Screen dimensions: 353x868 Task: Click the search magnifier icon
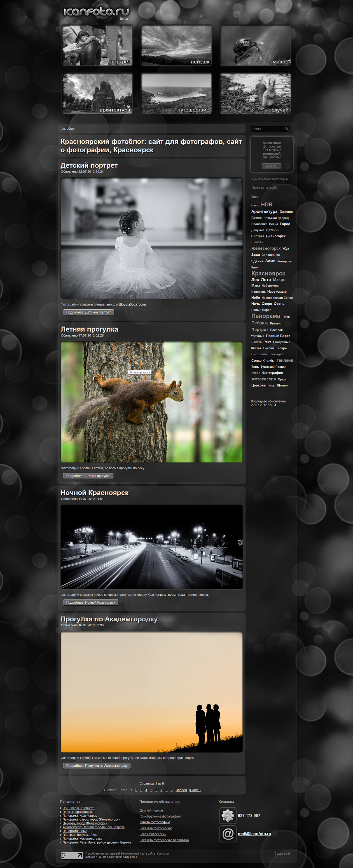pos(287,129)
